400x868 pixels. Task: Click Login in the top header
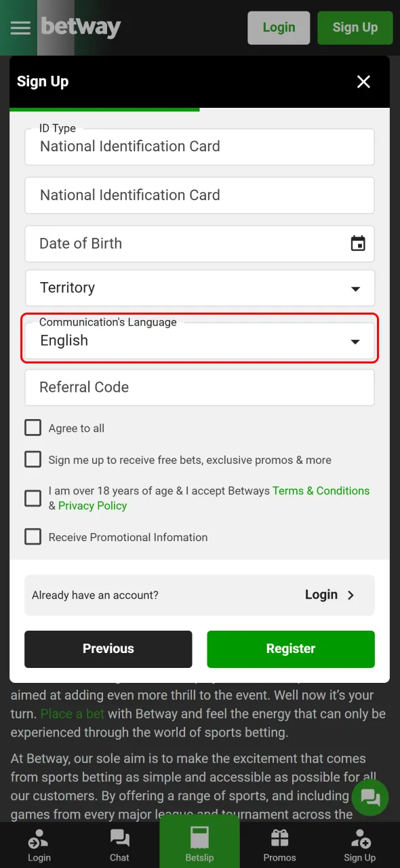(279, 28)
